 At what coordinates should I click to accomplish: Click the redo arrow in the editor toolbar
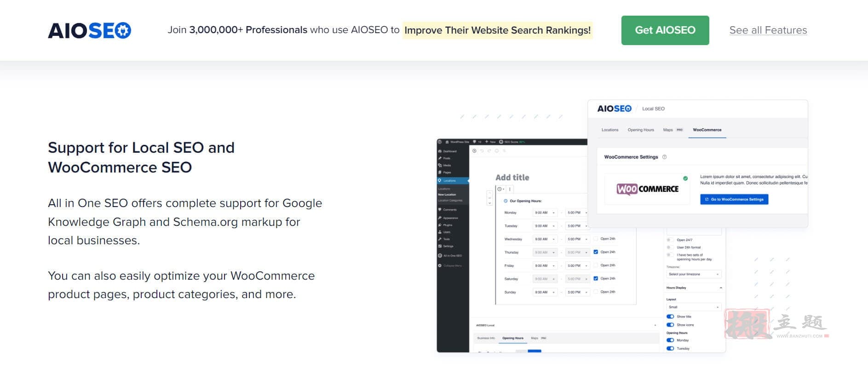(489, 150)
